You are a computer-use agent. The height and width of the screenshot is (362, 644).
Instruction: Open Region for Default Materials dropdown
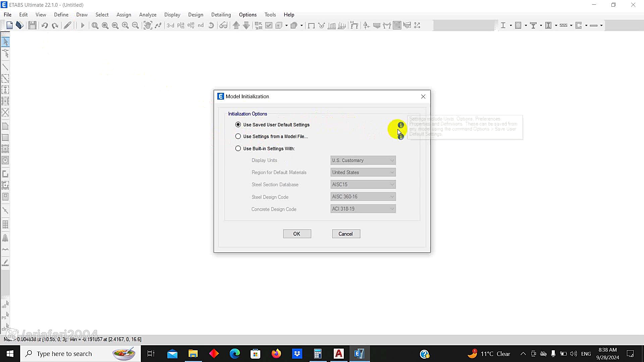(363, 172)
